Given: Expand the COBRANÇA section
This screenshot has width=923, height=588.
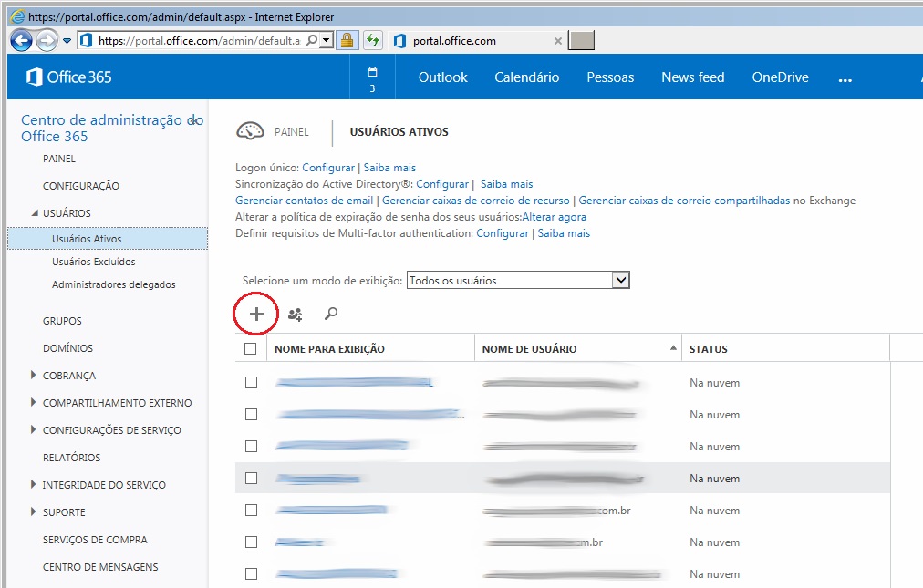Looking at the screenshot, I should tap(34, 375).
